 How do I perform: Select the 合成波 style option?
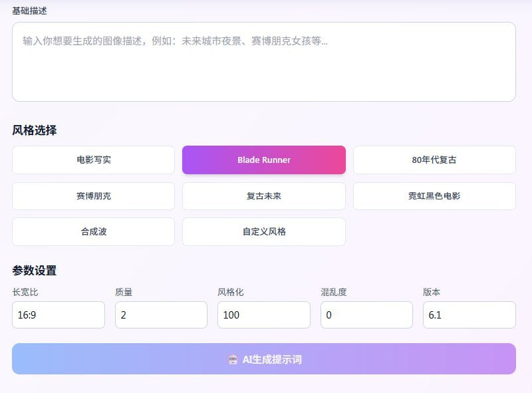point(92,231)
